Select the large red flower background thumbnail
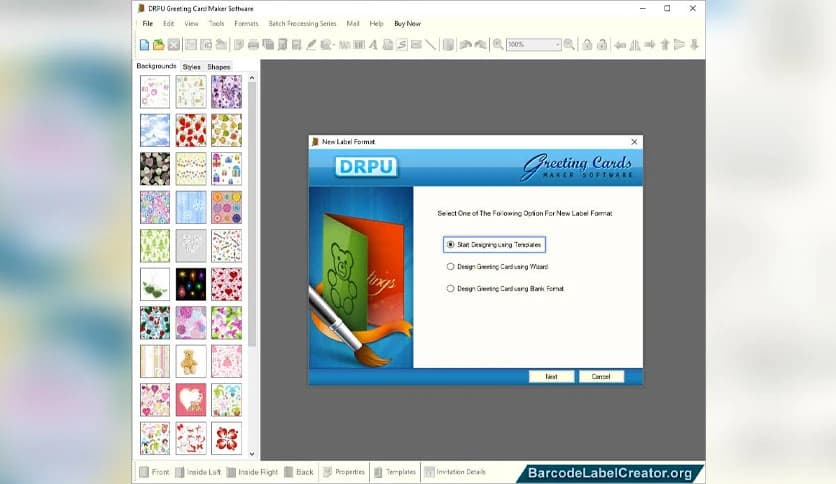Viewport: 836px width, 484px height. [x=226, y=438]
